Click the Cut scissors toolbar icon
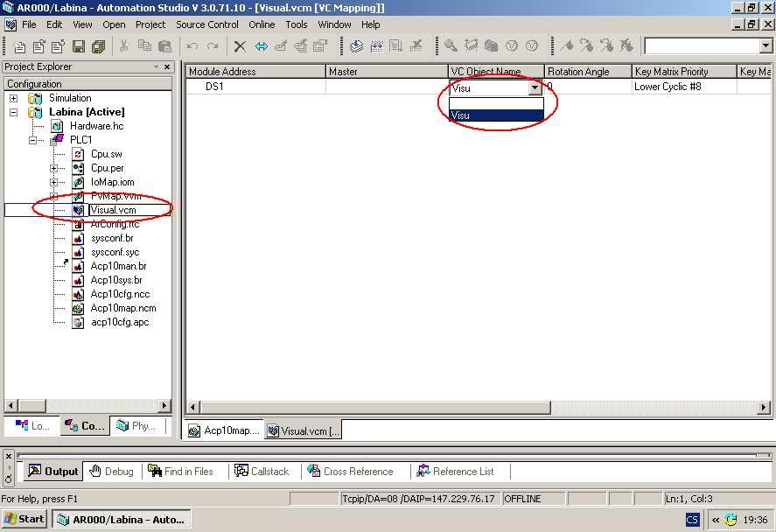The width and height of the screenshot is (776, 532). point(123,46)
